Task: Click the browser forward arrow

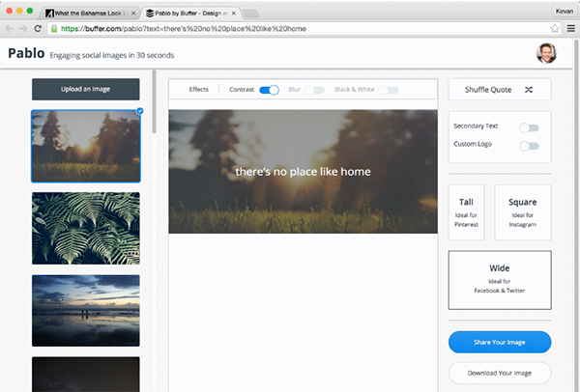Action: [x=23, y=28]
